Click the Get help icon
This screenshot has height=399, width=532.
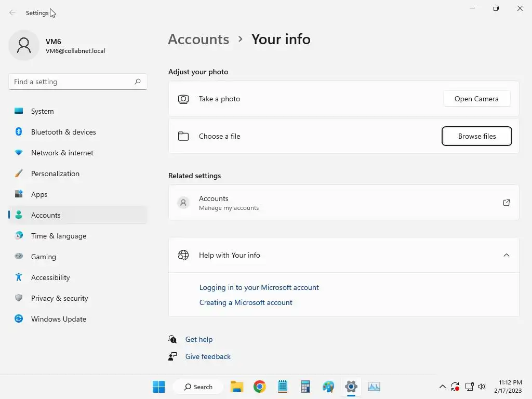point(172,339)
